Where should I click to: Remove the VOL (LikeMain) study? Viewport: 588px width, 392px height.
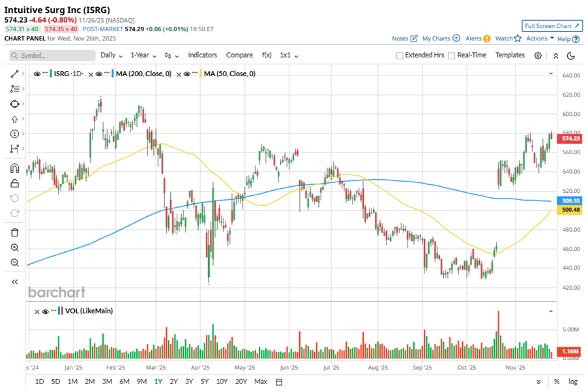(x=37, y=312)
